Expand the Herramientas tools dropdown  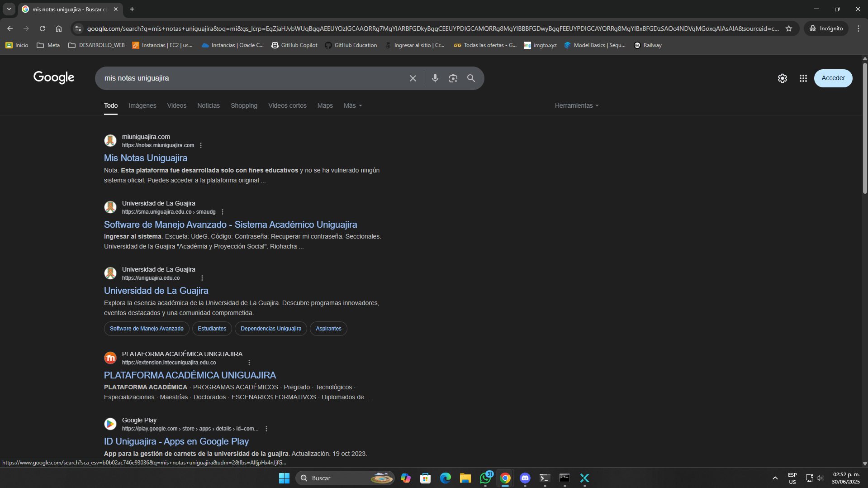tap(577, 105)
